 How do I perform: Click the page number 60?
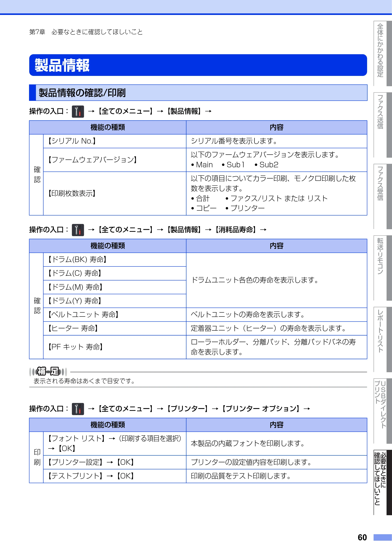pyautogui.click(x=362, y=537)
